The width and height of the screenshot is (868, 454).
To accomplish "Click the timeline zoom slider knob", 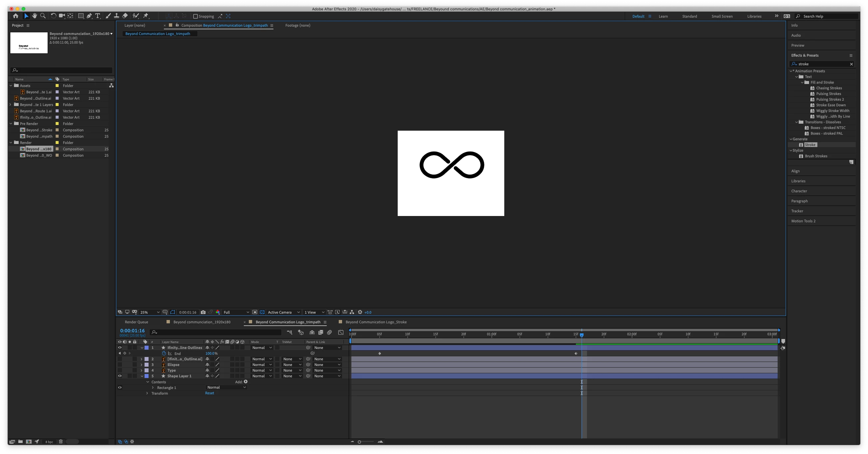I will pyautogui.click(x=359, y=442).
